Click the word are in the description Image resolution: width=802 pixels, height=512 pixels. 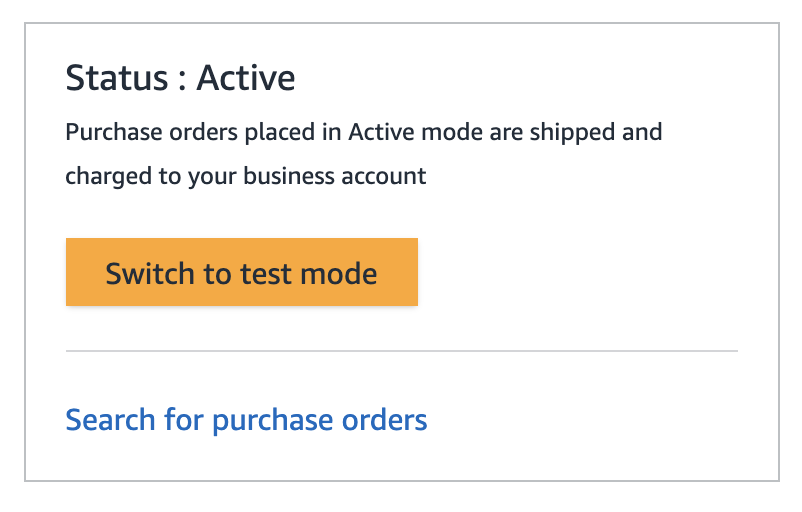point(506,133)
